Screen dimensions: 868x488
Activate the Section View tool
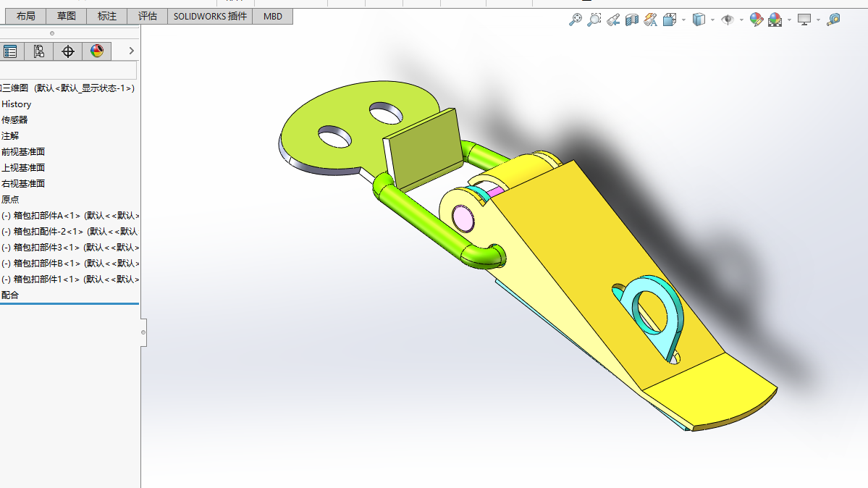tap(631, 20)
